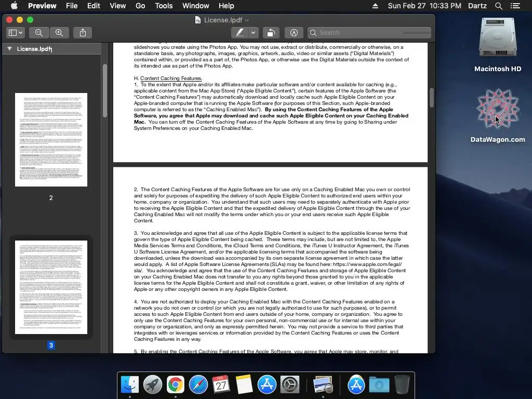Click the Preview app icon in Dock
This screenshot has height=399, width=532.
pyautogui.click(x=323, y=385)
